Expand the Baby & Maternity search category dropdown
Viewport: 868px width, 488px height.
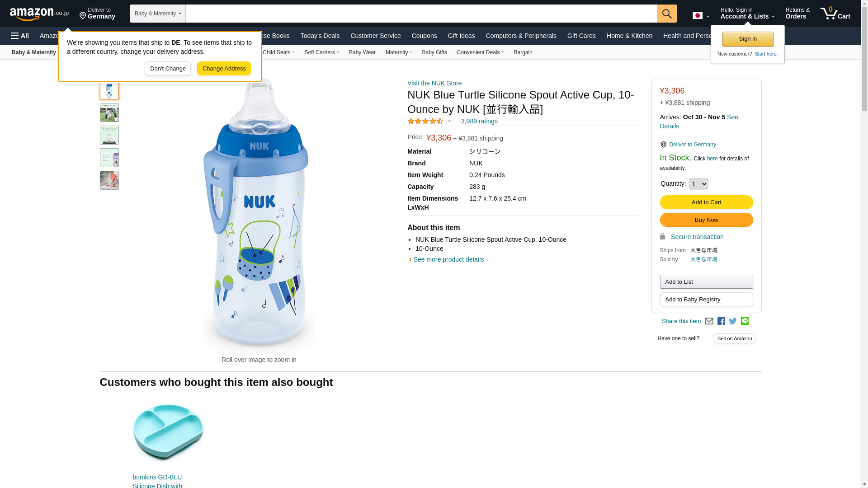(x=157, y=14)
